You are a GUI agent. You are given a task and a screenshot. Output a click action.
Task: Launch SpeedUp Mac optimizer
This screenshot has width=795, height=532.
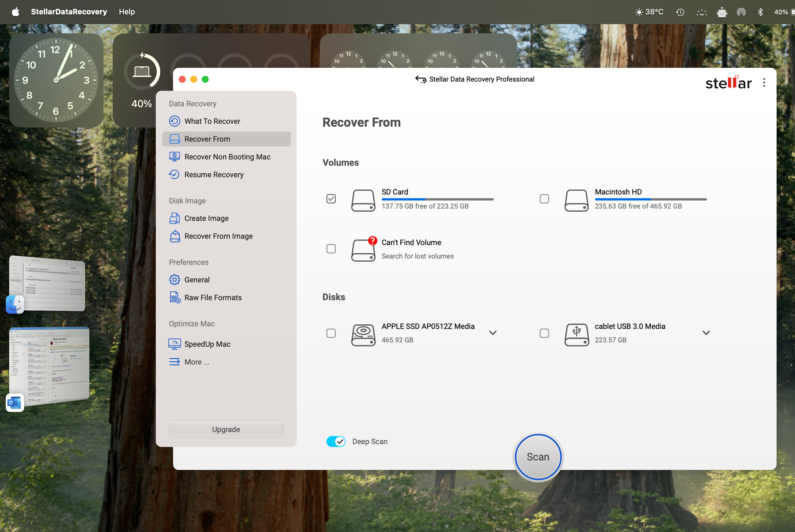[207, 344]
